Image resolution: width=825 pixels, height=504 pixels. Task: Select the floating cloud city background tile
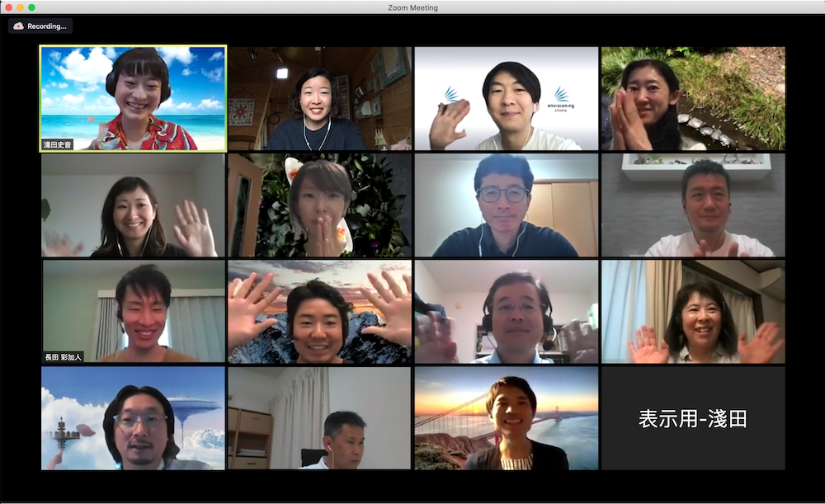coord(133,418)
